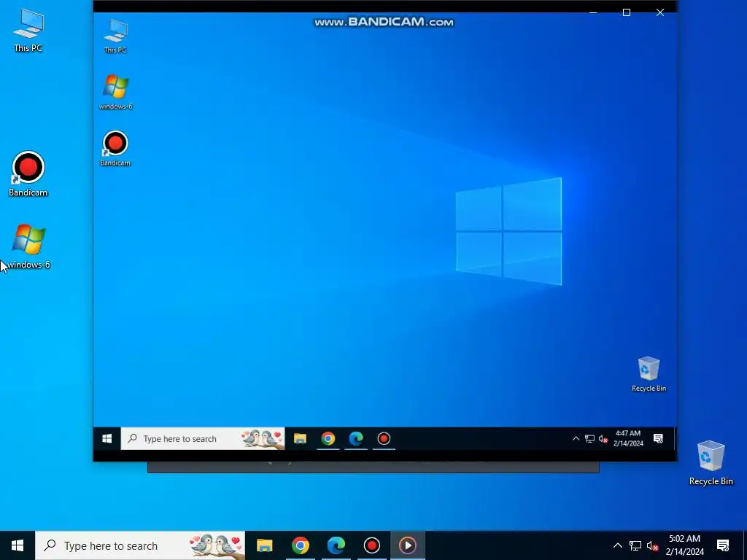The width and height of the screenshot is (747, 560).
Task: Launch Chrome from outer taskbar
Action: click(300, 545)
